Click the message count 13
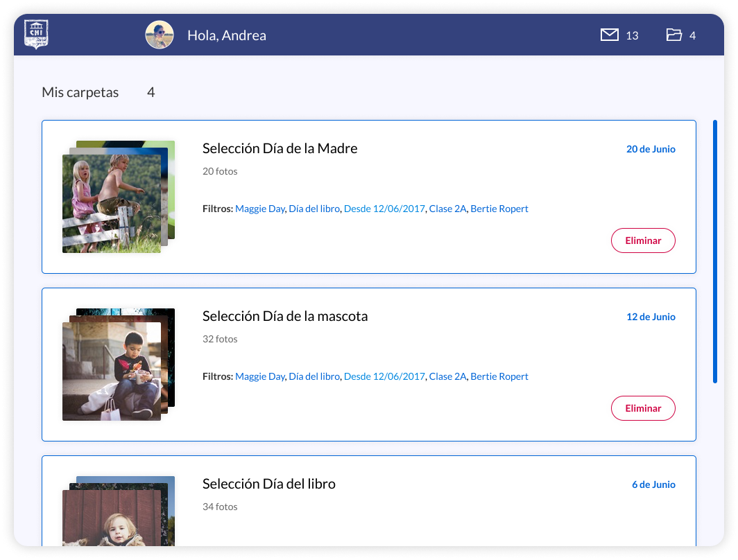Screen dimensions: 738x560 [632, 36]
